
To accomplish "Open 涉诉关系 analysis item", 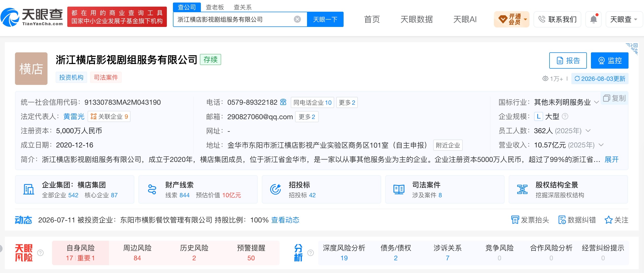I will (x=448, y=253).
